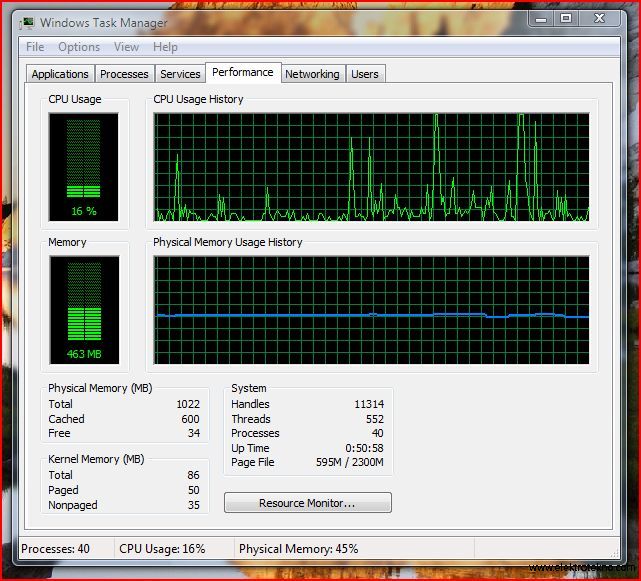
Task: Click the CPU Usage 16 % meter
Action: 83,167
